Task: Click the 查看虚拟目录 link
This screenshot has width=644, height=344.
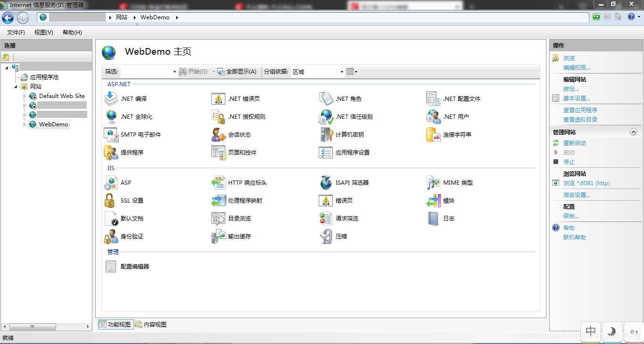Action: pos(580,120)
